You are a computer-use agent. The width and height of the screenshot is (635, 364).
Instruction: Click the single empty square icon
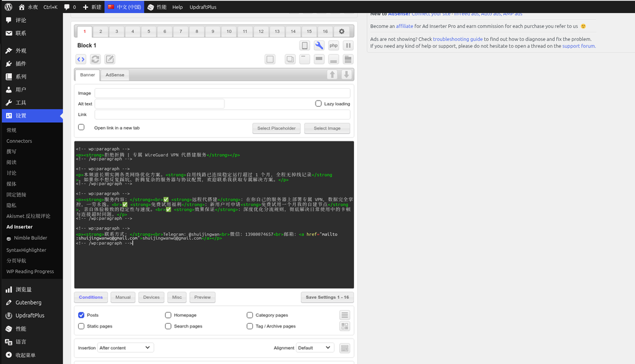[270, 59]
